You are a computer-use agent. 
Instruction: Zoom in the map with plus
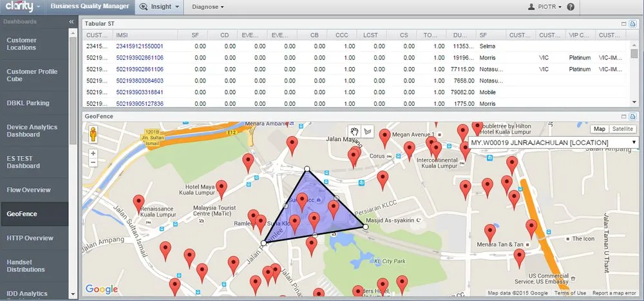(x=93, y=153)
